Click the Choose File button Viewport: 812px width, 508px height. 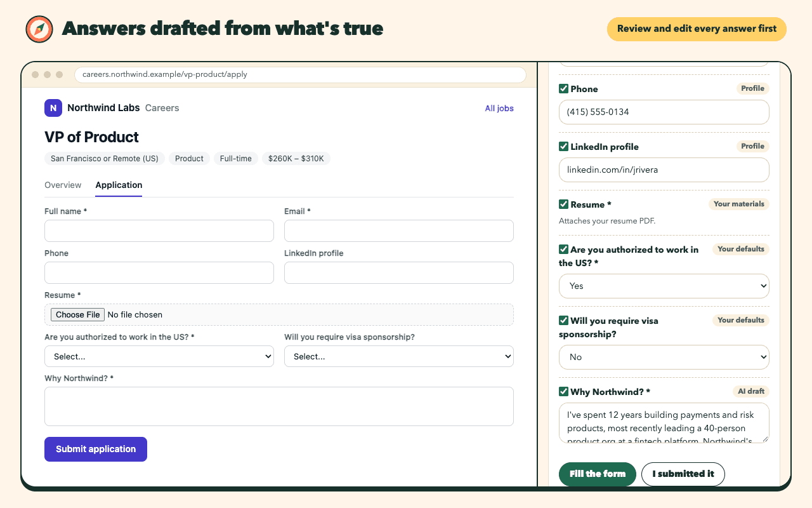[x=77, y=314]
